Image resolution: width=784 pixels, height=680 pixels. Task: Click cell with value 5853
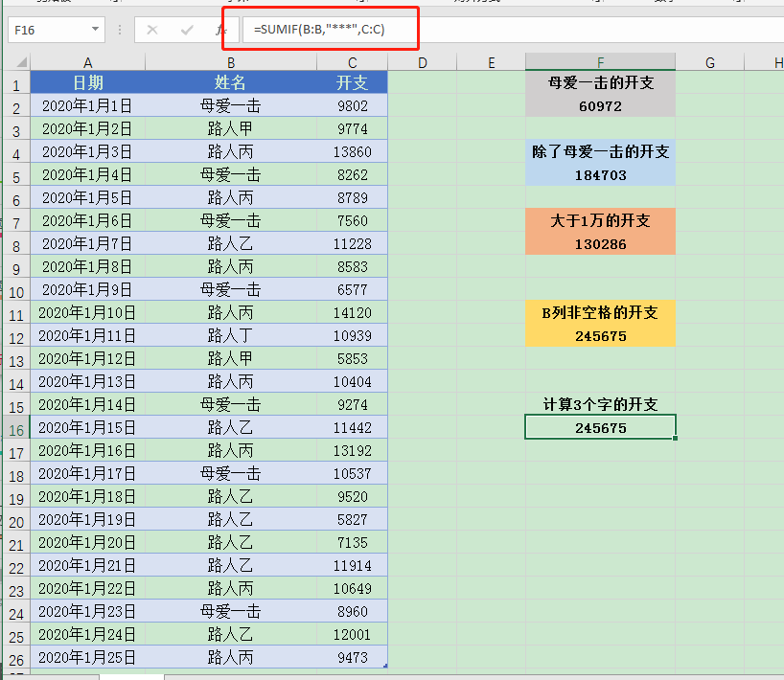[x=353, y=358]
